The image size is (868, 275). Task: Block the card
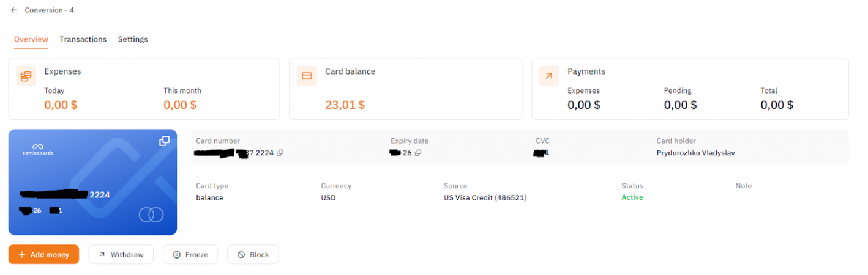(253, 255)
